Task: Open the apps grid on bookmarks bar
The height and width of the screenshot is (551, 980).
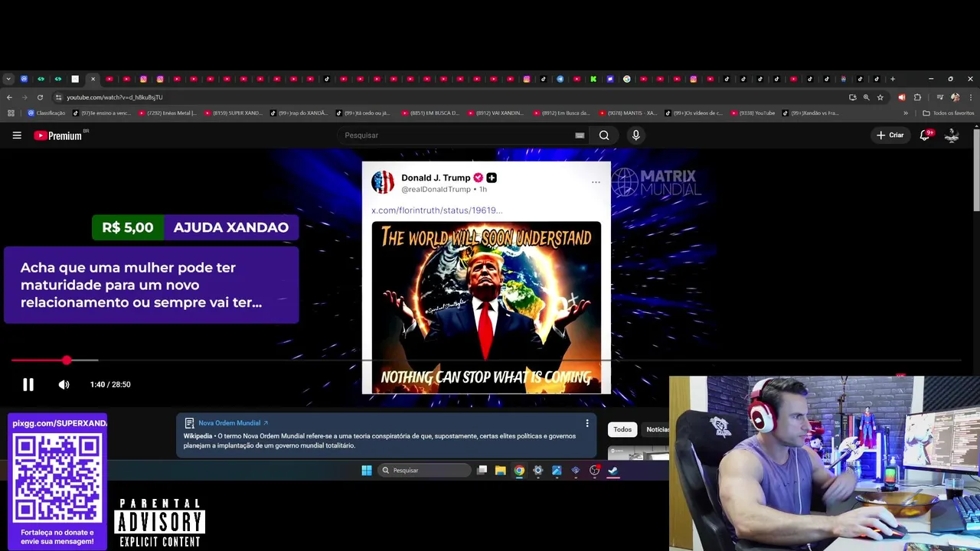Action: (x=11, y=113)
